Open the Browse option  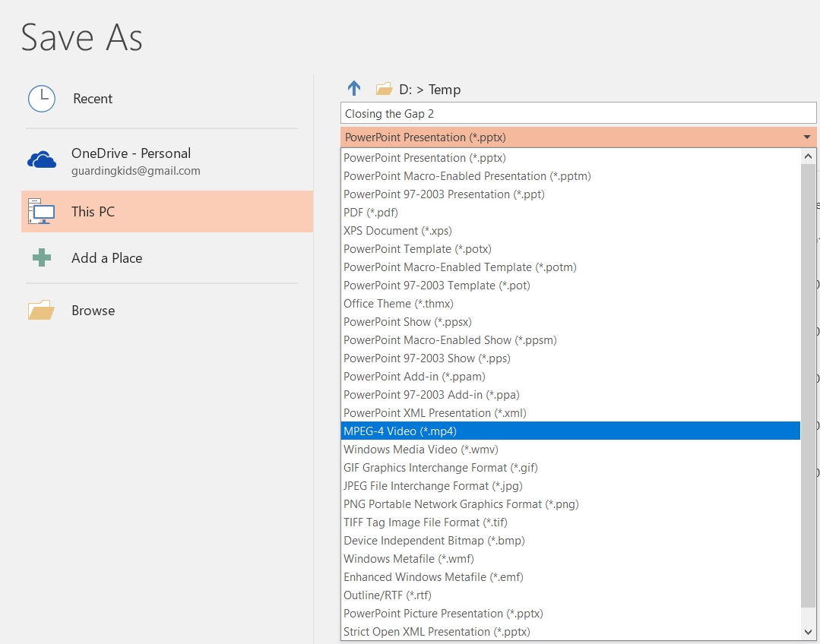167,310
